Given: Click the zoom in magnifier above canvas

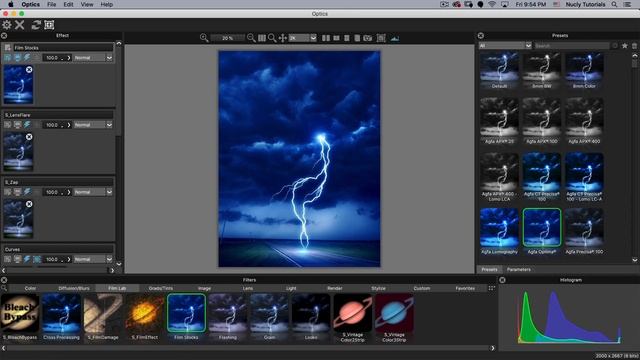Looking at the screenshot, I should 204,38.
